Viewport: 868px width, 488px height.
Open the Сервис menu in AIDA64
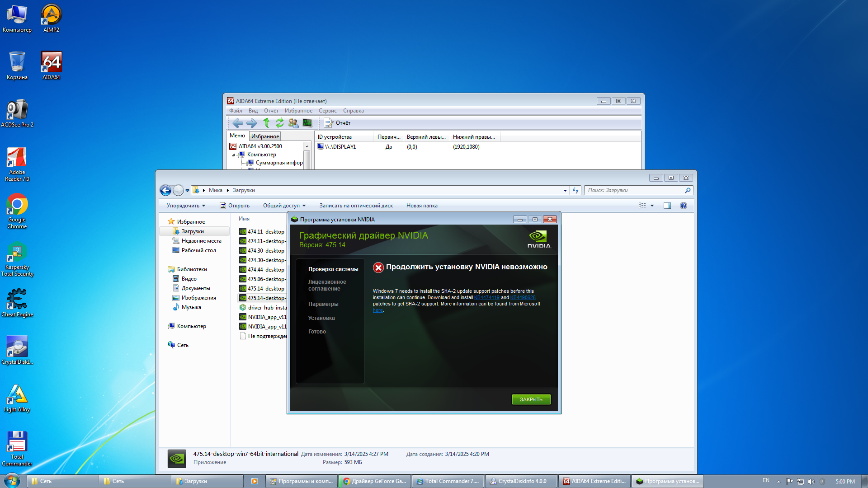pos(327,111)
